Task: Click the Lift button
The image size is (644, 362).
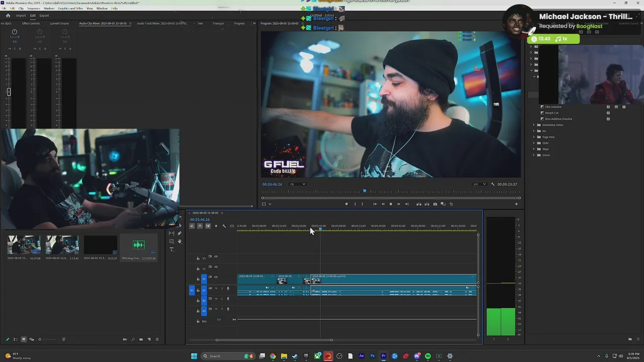Action: [419, 204]
